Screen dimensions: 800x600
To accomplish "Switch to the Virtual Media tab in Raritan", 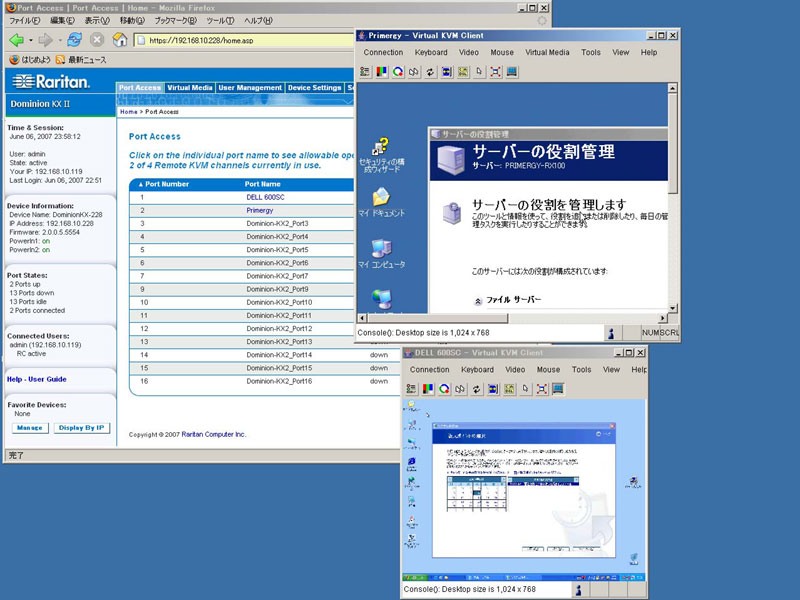I will (x=190, y=88).
